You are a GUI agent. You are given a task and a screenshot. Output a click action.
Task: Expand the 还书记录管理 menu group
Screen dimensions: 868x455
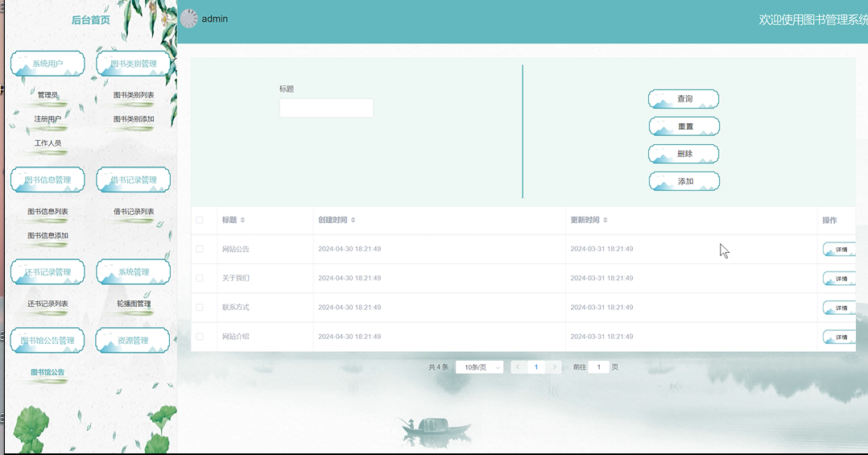(48, 271)
